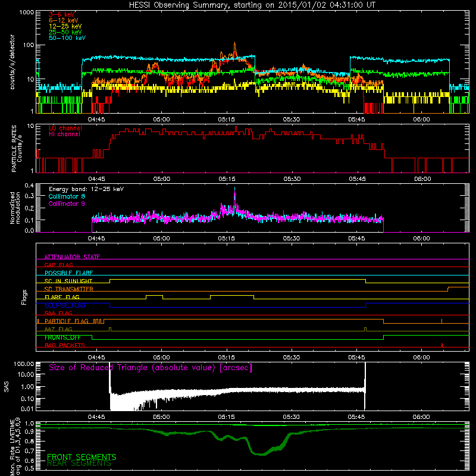Click the counts/s/detector axis label
Screen dimensions: 476x476
[x=12, y=62]
